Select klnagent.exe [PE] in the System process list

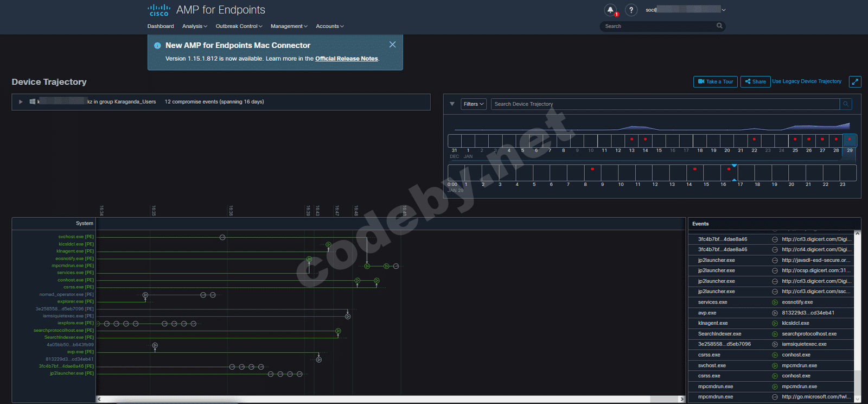point(75,251)
